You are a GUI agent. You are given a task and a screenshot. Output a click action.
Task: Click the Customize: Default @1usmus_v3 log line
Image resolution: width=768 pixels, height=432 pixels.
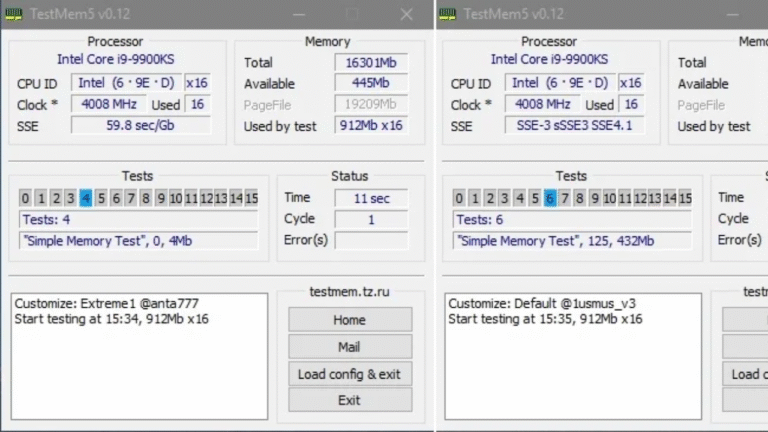[542, 303]
